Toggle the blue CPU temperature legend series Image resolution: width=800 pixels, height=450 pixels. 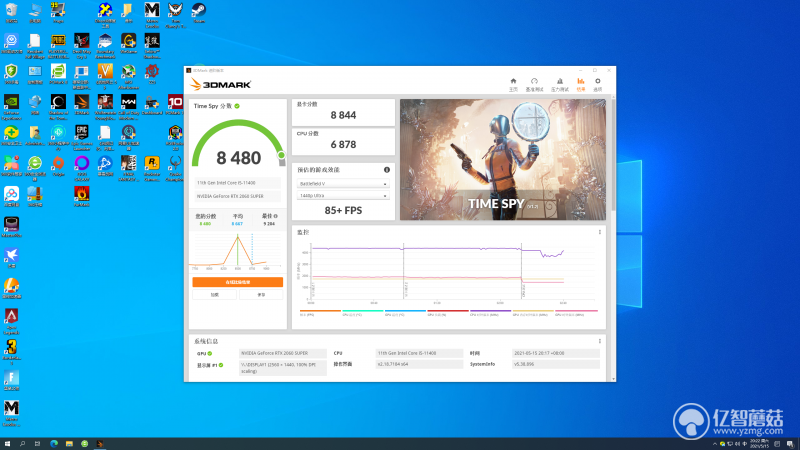tap(405, 313)
